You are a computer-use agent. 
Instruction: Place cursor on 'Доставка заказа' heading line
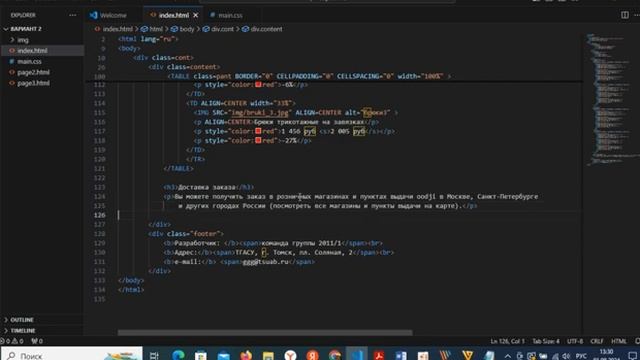(208, 187)
